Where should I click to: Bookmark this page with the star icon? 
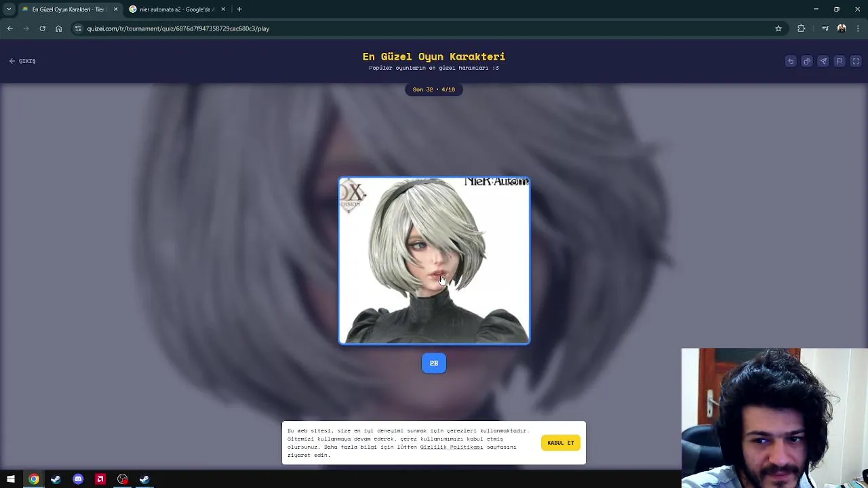(778, 28)
